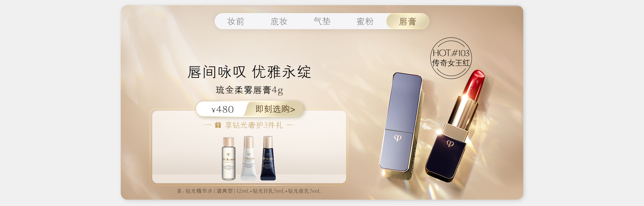
Task: Click the red lipstick bullet
Action: (474, 86)
